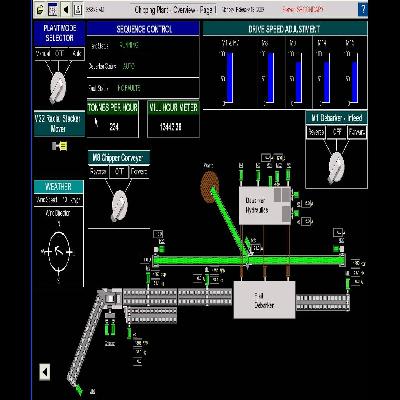Open the calendar grid toolbar icon
400x400 pixels.
coord(53,9)
